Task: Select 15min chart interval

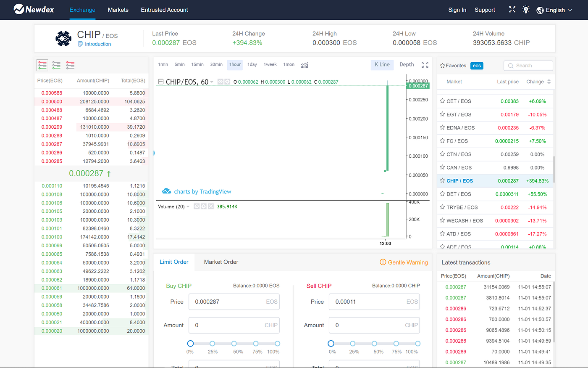Action: 197,64
